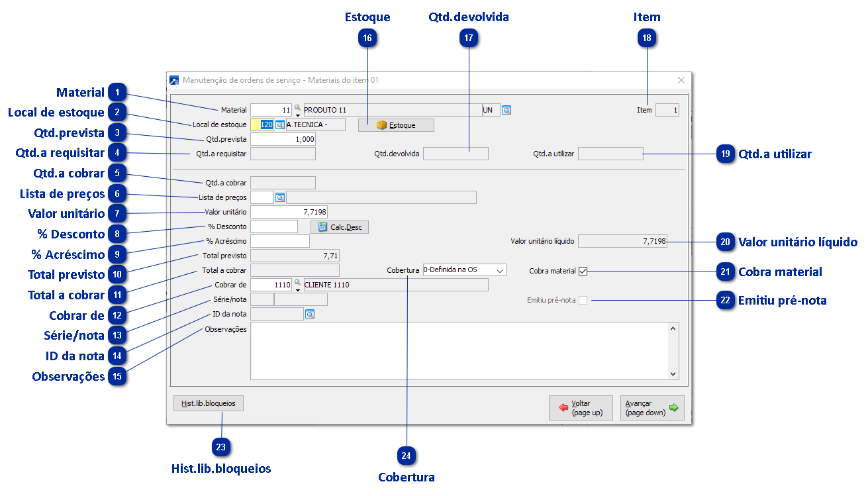Click the Total previsto field
This screenshot has width=868, height=496.
(295, 256)
